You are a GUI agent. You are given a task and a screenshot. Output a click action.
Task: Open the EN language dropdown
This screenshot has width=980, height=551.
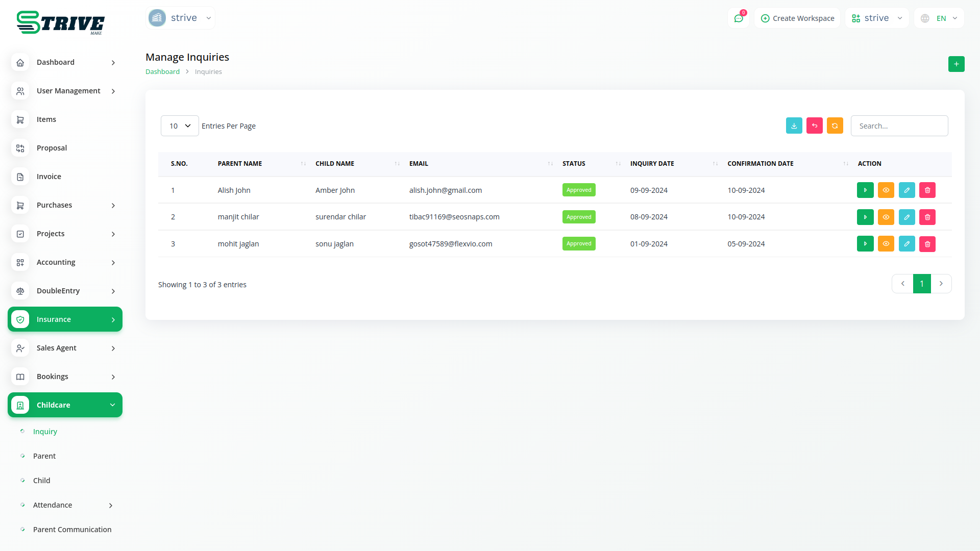tap(940, 18)
